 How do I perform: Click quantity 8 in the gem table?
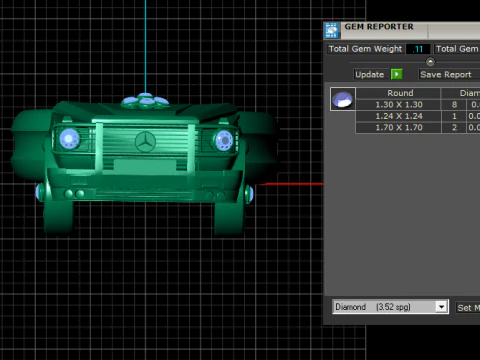454,105
